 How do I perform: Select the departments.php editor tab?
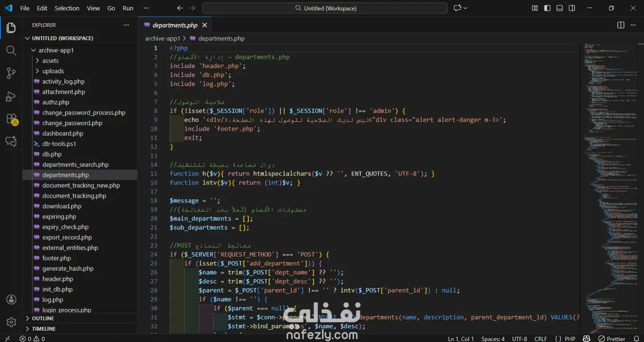[175, 25]
